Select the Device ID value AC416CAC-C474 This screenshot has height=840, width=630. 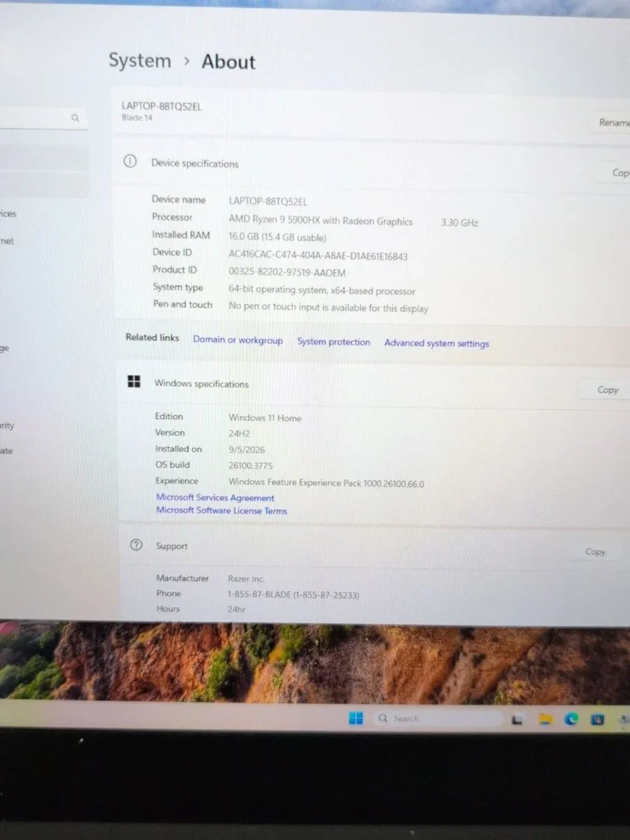click(x=318, y=256)
